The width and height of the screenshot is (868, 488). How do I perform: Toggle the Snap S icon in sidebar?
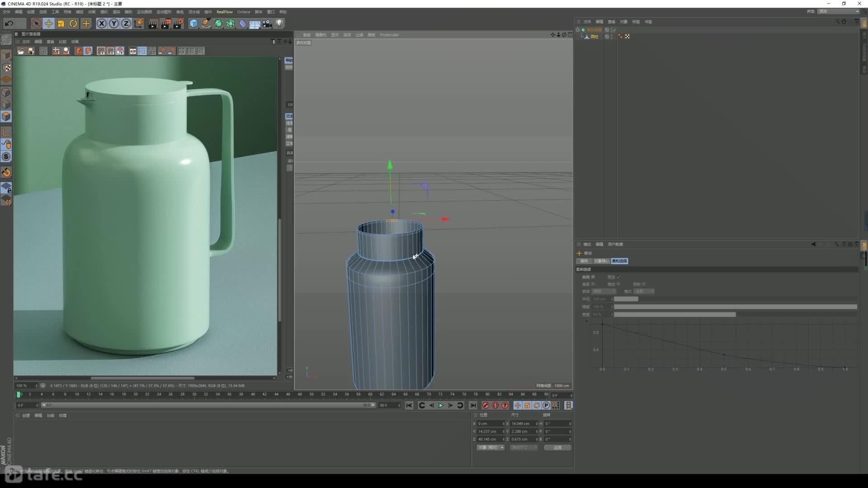6,157
